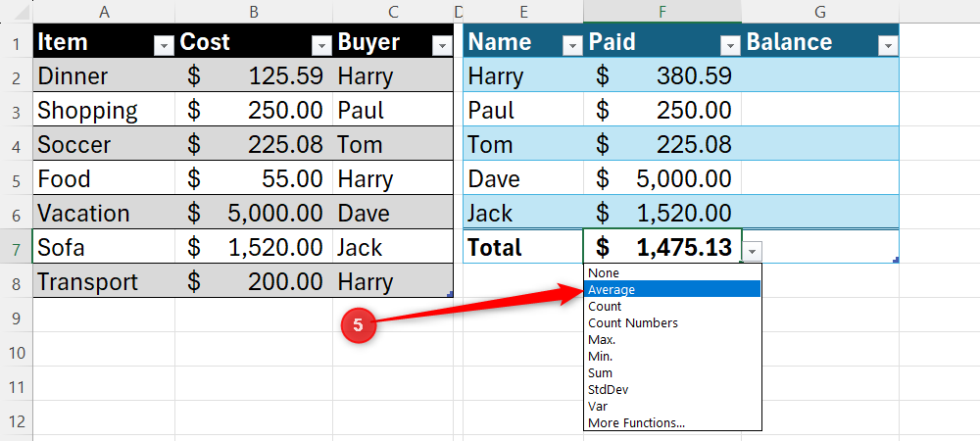Viewport: 980px width, 441px height.
Task: Click the Buyer cell Dave in Vacation row
Action: coord(393,213)
